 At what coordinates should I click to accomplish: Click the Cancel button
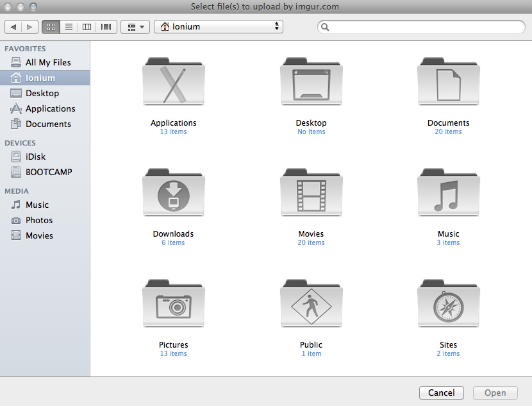[442, 393]
